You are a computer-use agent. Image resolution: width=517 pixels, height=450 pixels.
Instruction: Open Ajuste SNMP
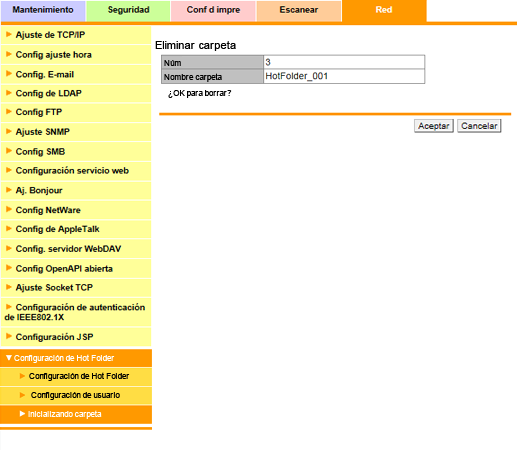tap(76, 132)
